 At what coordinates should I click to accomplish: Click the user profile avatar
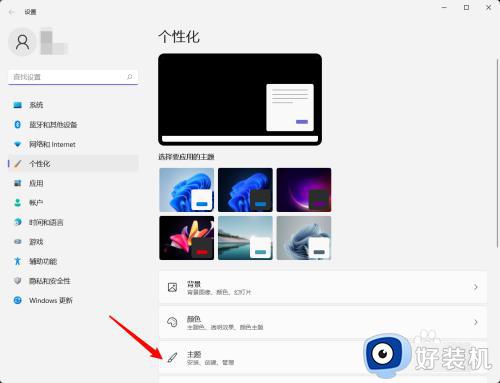pos(22,42)
